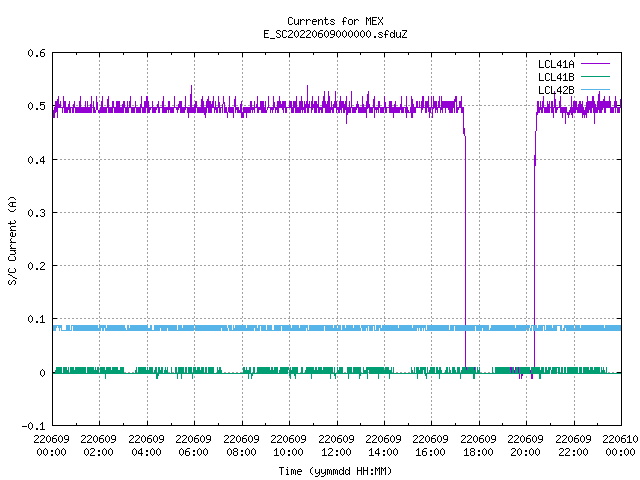Click the blue LCL42B legend line sample
Image resolution: width=640 pixels, height=480 pixels.
tap(596, 89)
